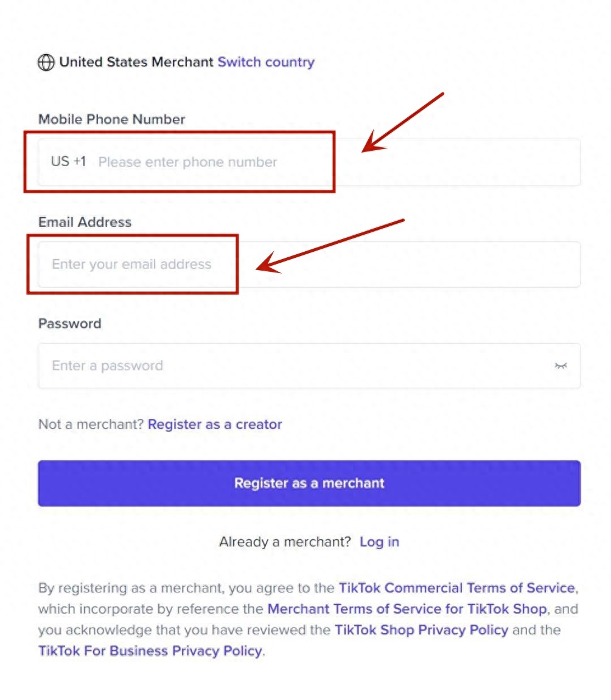Image resolution: width=611 pixels, height=700 pixels.
Task: Open the US +1 country code prefix
Action: coord(68,162)
